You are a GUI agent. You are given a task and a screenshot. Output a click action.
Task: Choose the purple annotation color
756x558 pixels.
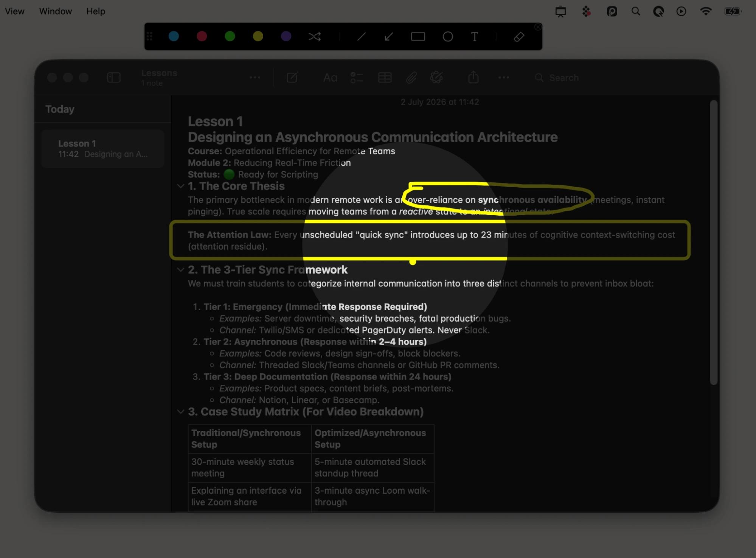point(286,36)
